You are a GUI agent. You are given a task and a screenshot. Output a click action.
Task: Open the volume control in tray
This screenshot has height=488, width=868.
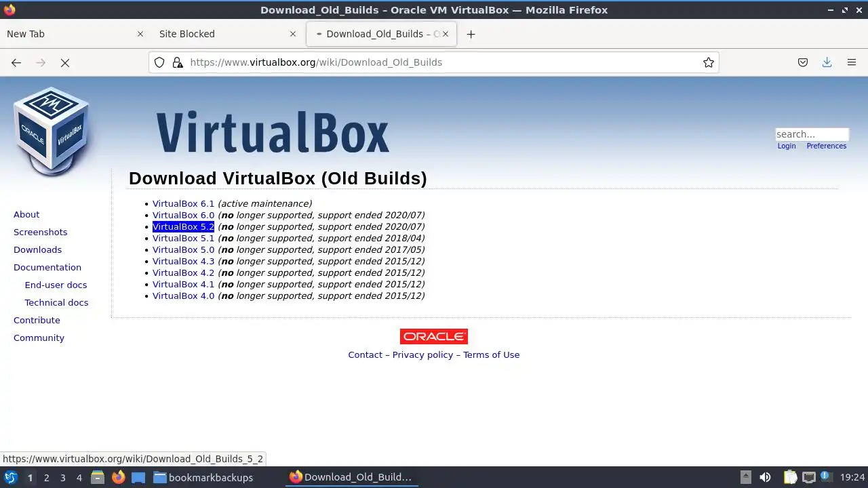click(x=765, y=477)
